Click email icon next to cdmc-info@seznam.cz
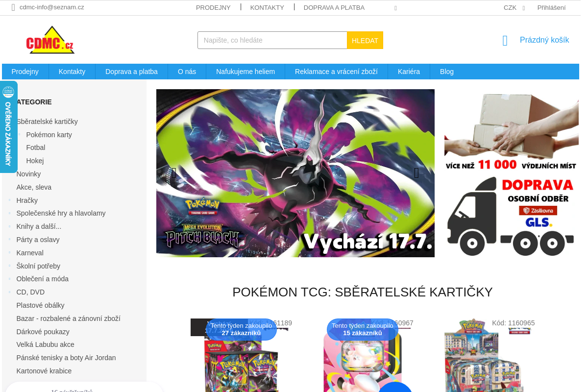The width and height of the screenshot is (588, 392). [13, 7]
